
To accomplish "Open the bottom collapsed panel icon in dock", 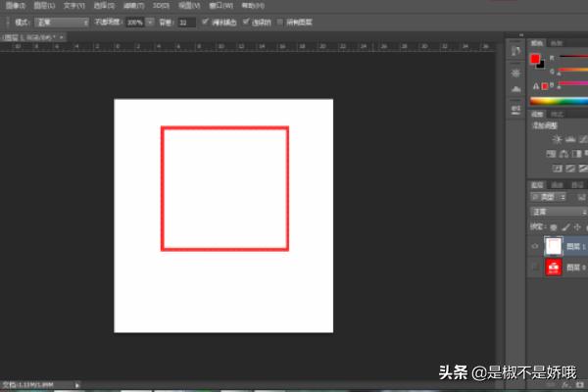I will click(x=516, y=109).
